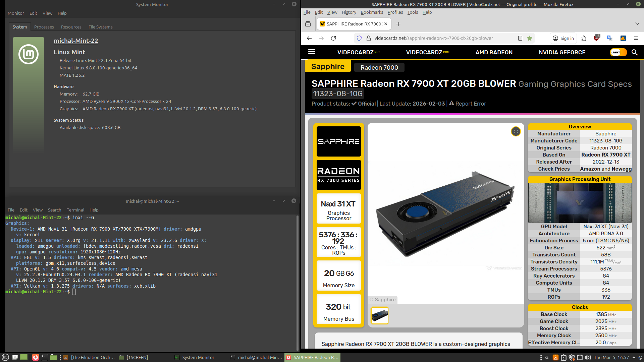Toggle the LIGHT theme switch

click(x=618, y=52)
